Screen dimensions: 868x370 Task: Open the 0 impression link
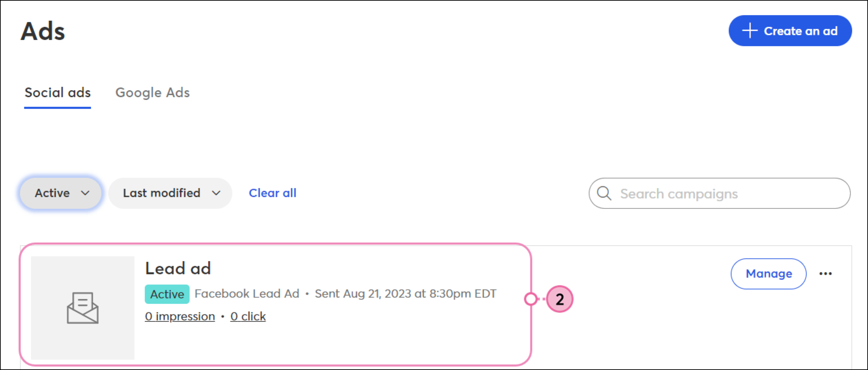(x=180, y=316)
